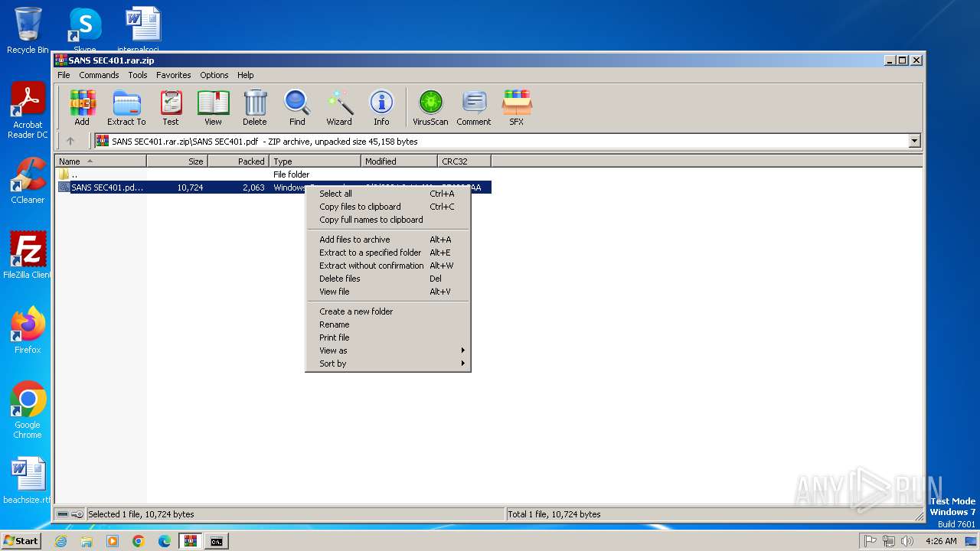
Task: Open Edge from the taskbar
Action: (164, 541)
